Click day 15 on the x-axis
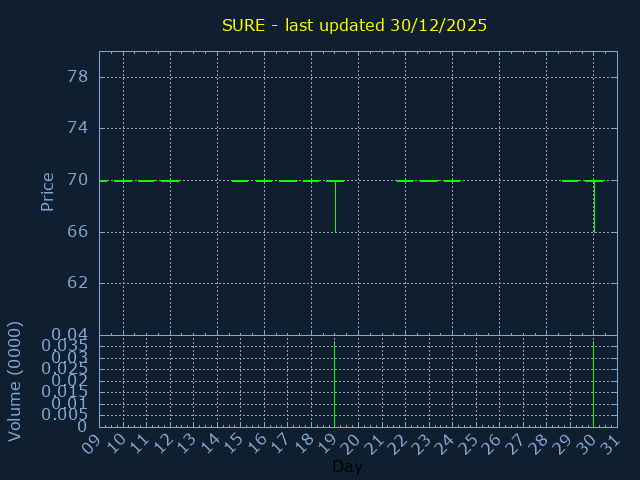 click(232, 443)
